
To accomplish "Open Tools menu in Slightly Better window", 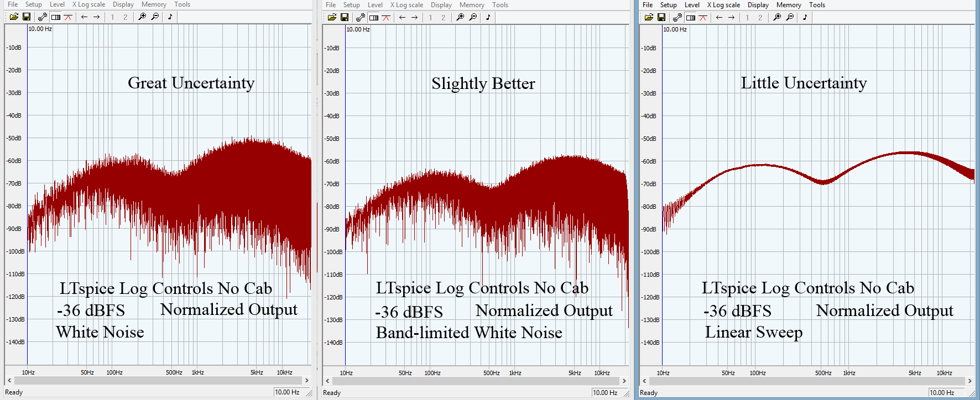I will pos(500,5).
